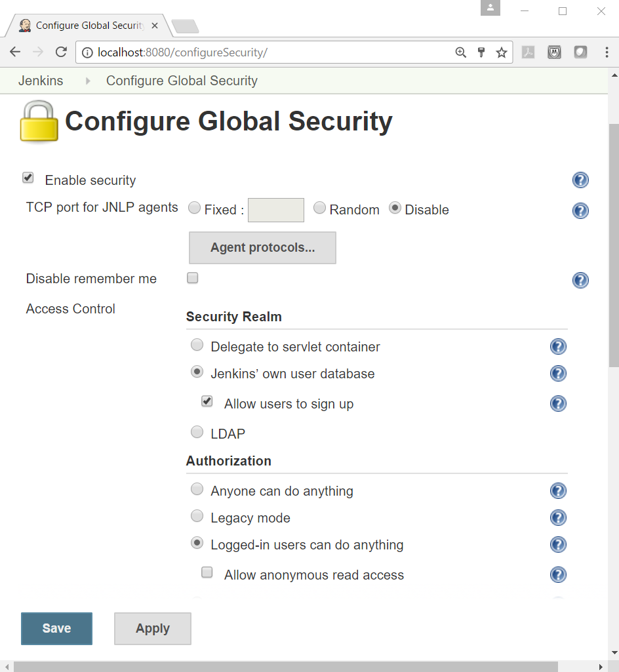
Task: Click the breadcrumb arrow after Jenkins
Action: click(88, 81)
